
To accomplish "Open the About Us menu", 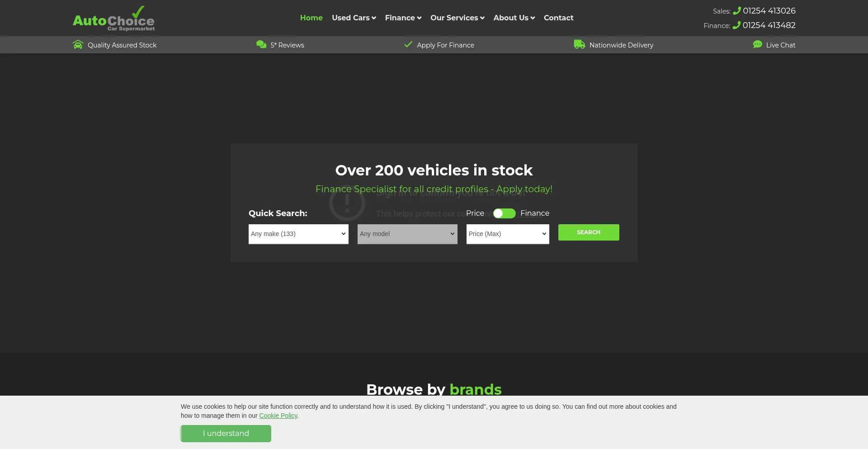I will tap(514, 18).
